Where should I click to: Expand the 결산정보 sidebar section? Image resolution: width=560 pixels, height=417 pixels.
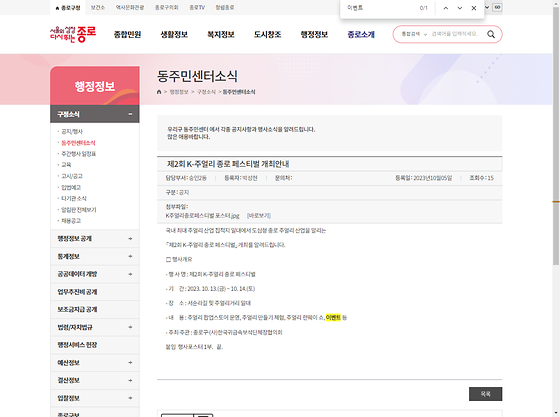pyautogui.click(x=95, y=380)
